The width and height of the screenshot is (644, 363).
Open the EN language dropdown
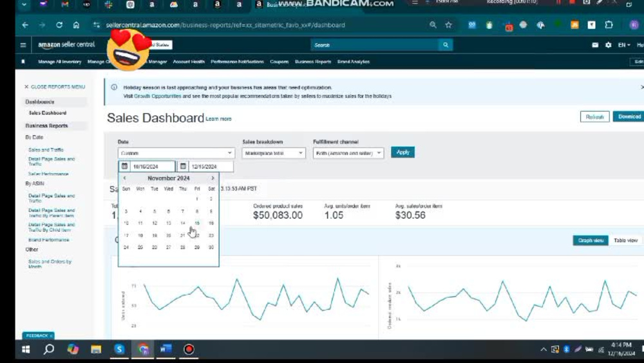coord(624,45)
